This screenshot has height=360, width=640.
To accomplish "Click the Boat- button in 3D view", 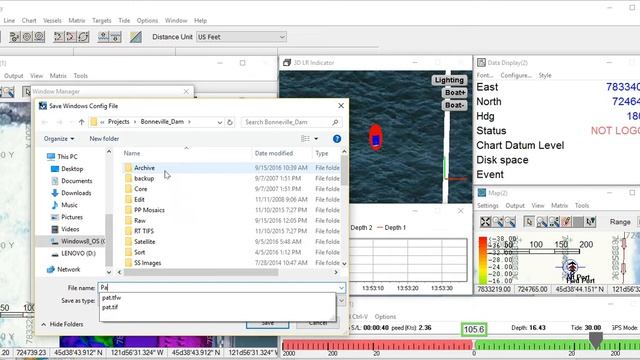I will tap(454, 105).
